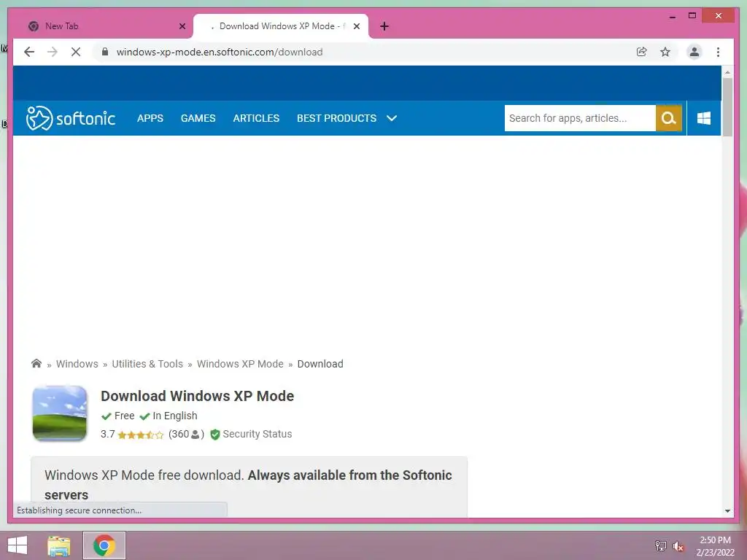Click the page scrollbar down arrow

727,511
